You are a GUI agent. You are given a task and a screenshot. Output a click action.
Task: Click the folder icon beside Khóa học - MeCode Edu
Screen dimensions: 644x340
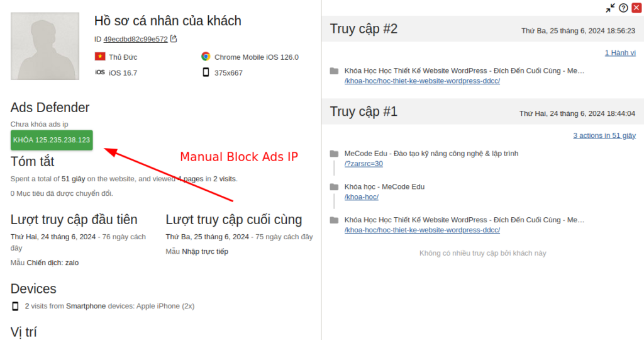tap(334, 186)
